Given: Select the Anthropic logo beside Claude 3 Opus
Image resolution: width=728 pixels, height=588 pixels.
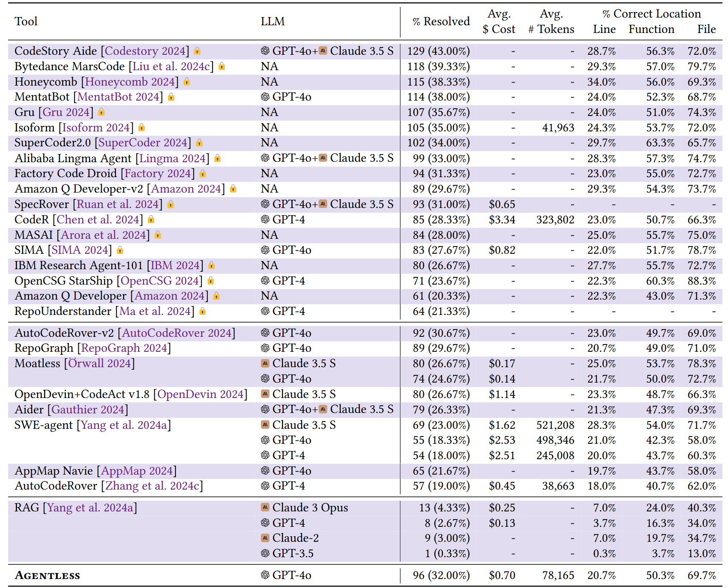Looking at the screenshot, I should (265, 507).
